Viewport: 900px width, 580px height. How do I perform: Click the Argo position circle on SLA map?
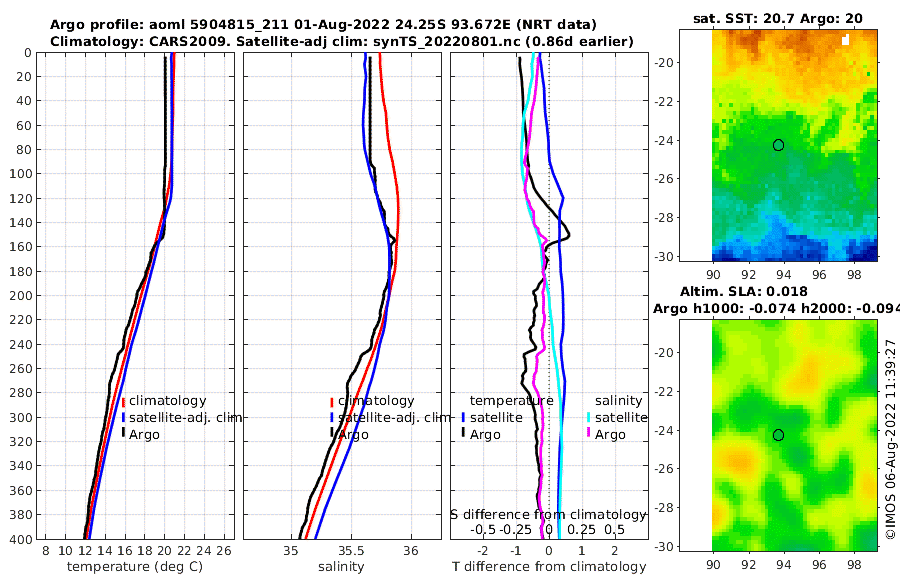tap(778, 435)
